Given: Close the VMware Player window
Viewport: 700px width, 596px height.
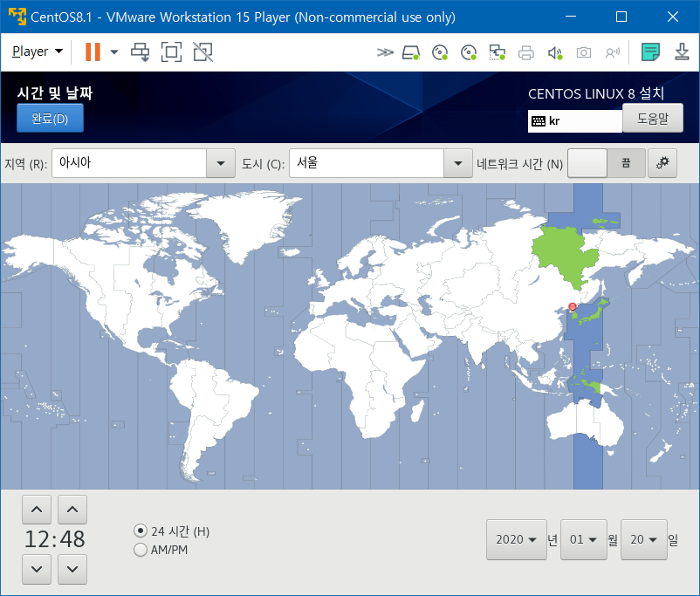Looking at the screenshot, I should 673,17.
